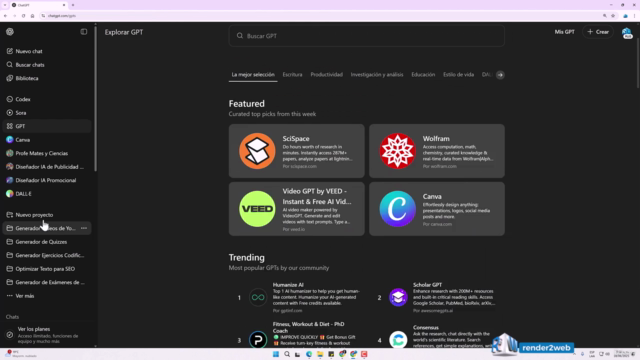Switch to the Productividad tab
The height and width of the screenshot is (360, 640).
point(327,75)
